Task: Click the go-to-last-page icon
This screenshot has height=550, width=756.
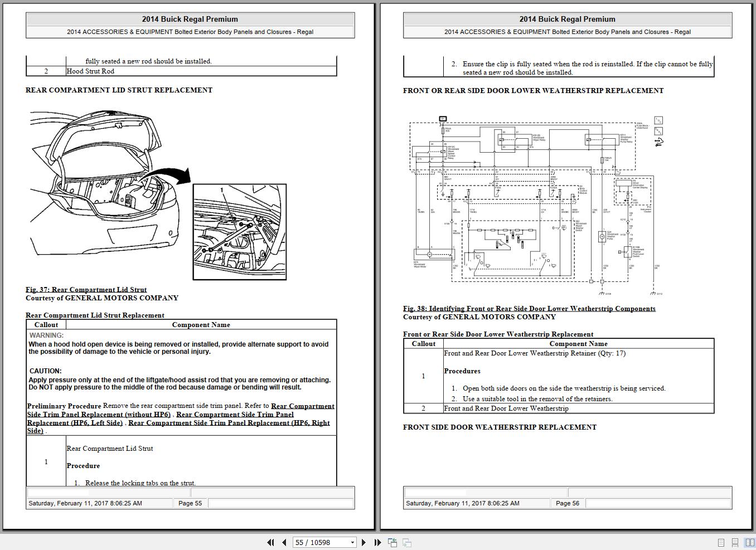Action: coord(378,542)
